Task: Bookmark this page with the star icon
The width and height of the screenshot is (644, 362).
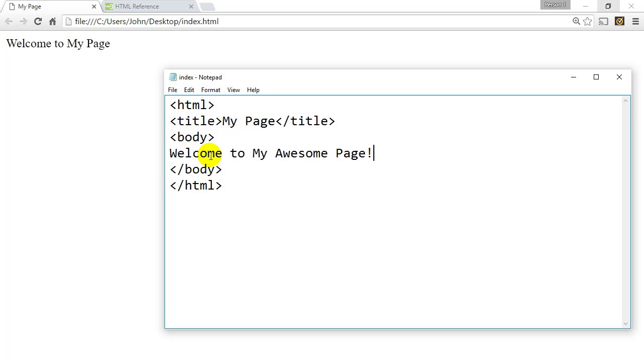Action: (588, 21)
